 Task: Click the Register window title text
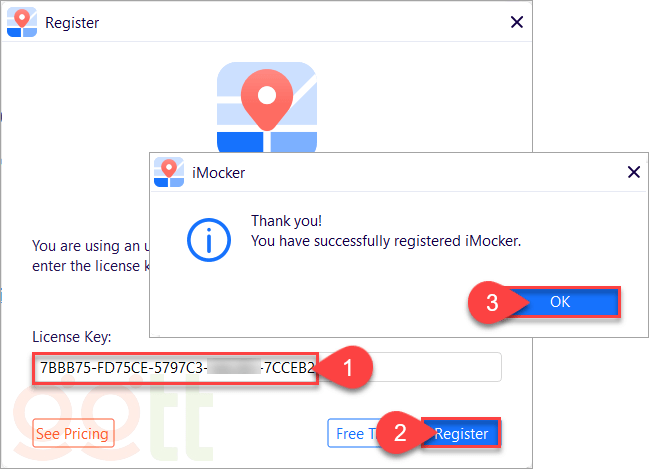point(72,21)
